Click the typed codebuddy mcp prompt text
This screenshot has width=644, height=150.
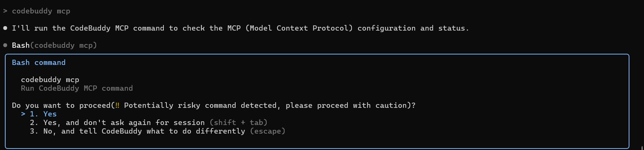tap(41, 11)
